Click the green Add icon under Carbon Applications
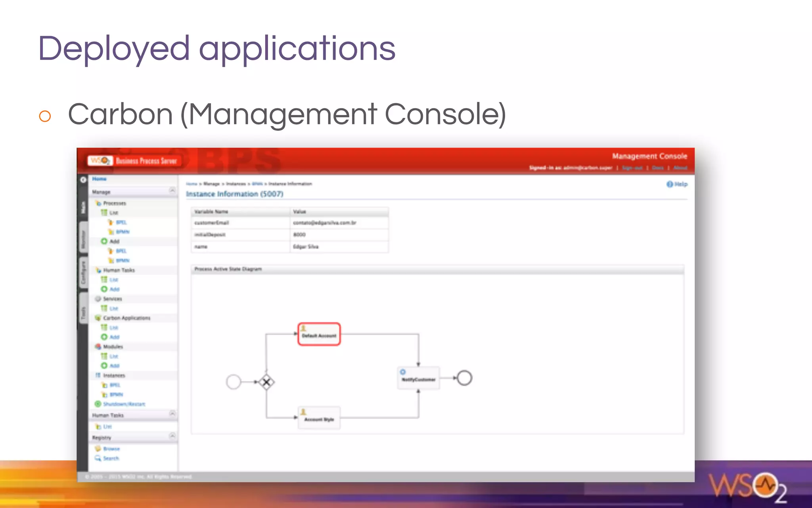Screen dimensions: 812x508 [x=104, y=337]
